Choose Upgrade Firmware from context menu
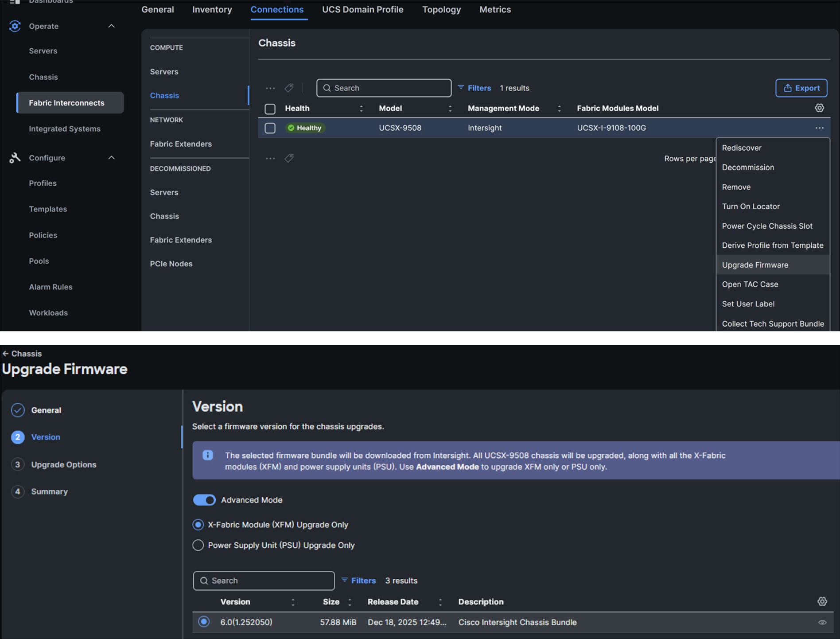This screenshot has height=639, width=840. tap(773, 265)
